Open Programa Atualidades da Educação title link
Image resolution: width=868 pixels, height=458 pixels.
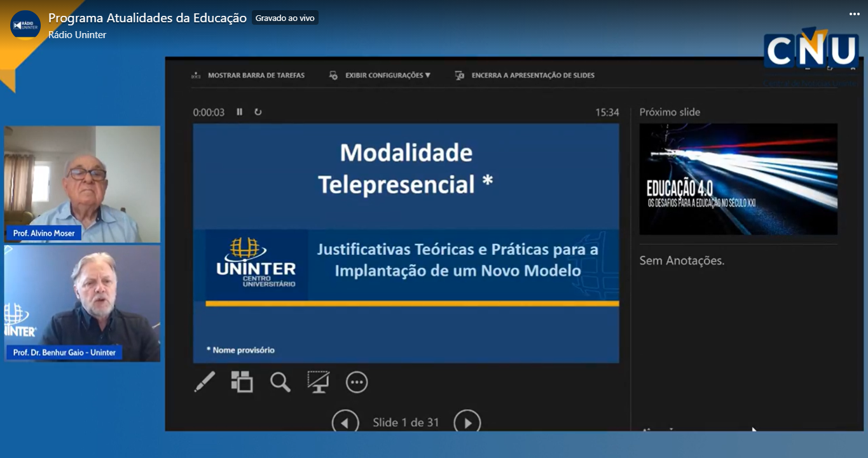coord(148,18)
